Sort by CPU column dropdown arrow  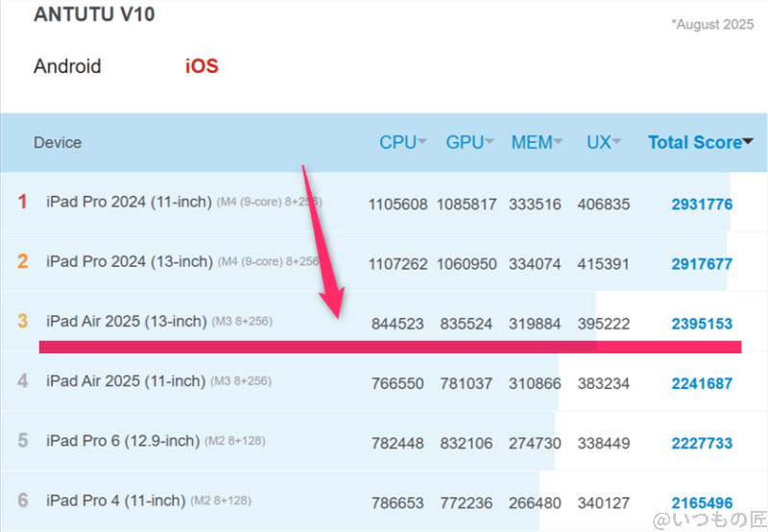coord(422,142)
